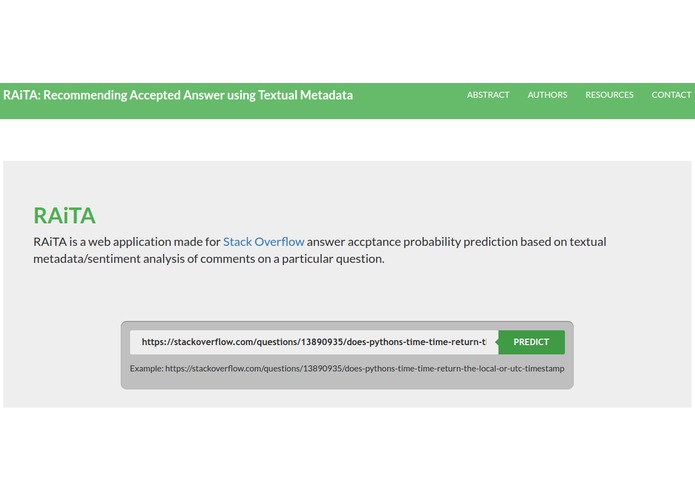The width and height of the screenshot is (695, 494).
Task: Click the RAiTA header title in the navbar
Action: tap(178, 95)
